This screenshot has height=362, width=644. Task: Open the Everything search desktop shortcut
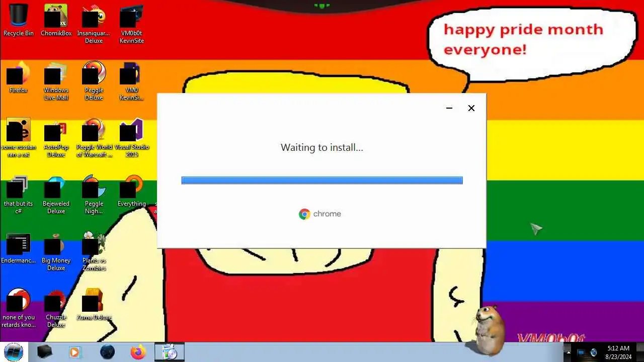[x=132, y=191]
